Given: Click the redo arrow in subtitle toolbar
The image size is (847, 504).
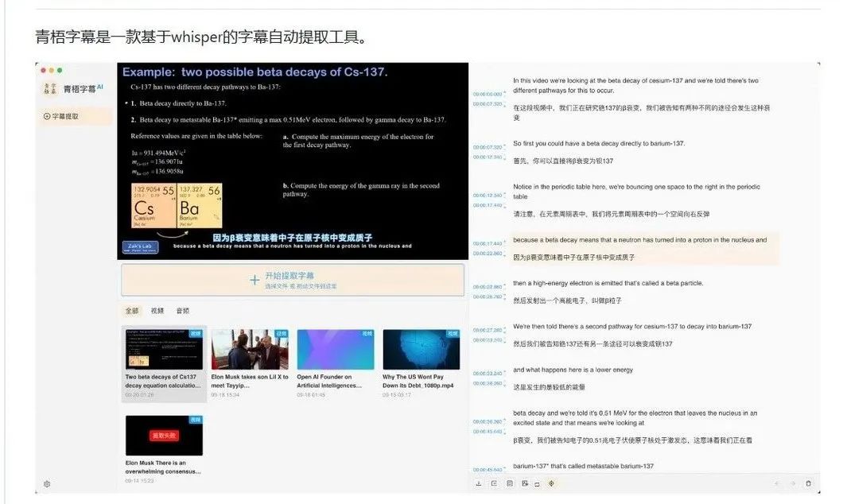Looking at the screenshot, I should (793, 483).
